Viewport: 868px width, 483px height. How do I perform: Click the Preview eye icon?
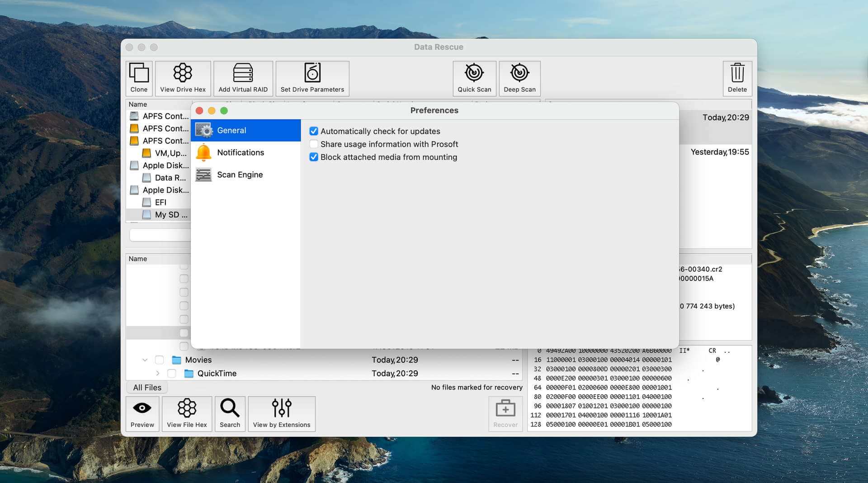click(x=142, y=413)
